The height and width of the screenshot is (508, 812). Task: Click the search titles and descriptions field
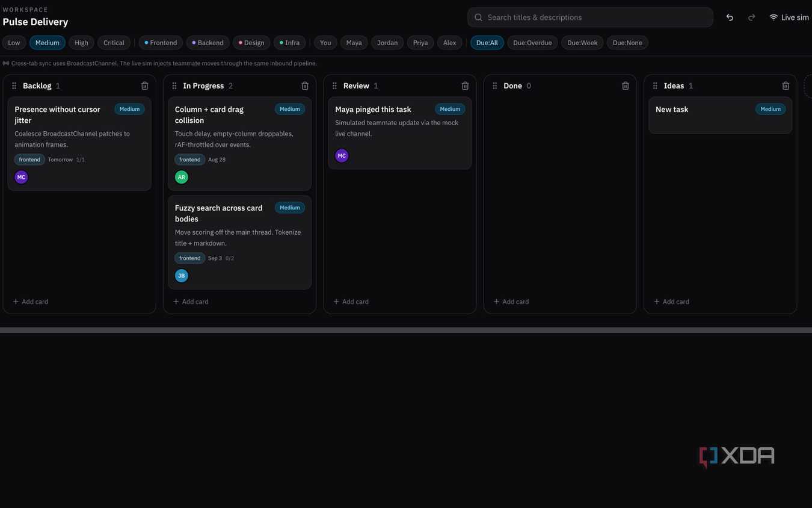pos(590,17)
